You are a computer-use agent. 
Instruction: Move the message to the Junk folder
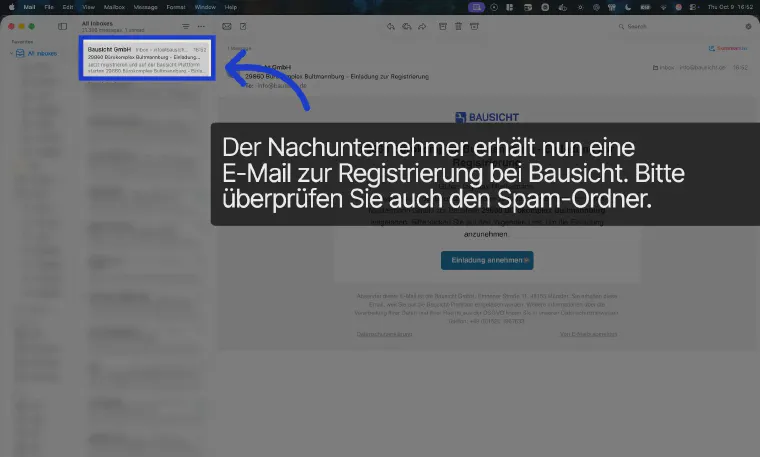474,27
